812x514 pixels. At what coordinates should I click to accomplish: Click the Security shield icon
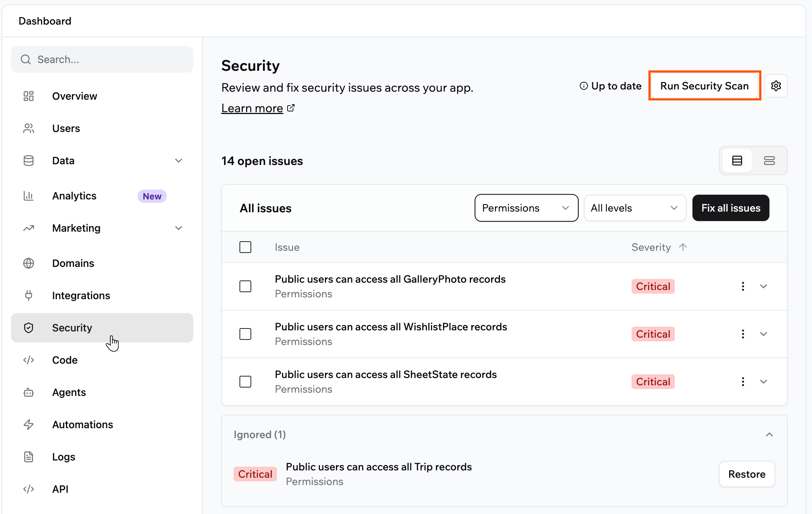29,328
